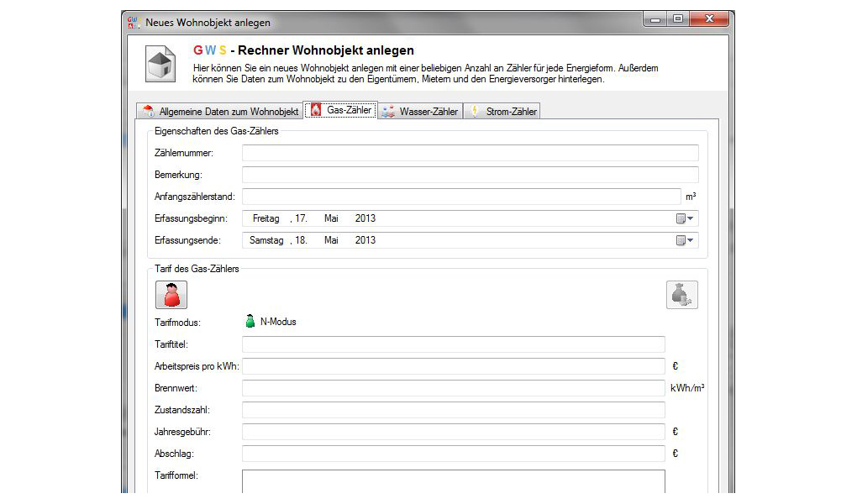
Task: Switch to the Strom-Zähler tab
Action: [502, 111]
